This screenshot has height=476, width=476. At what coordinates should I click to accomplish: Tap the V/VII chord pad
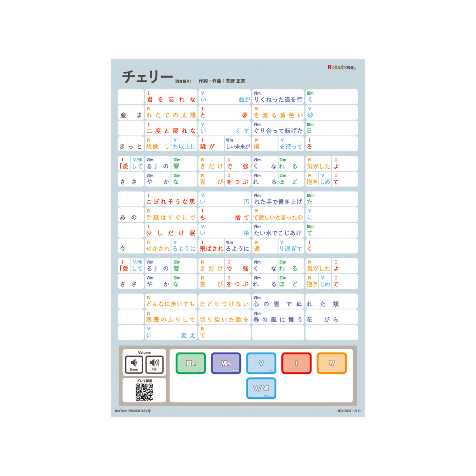(x=261, y=388)
